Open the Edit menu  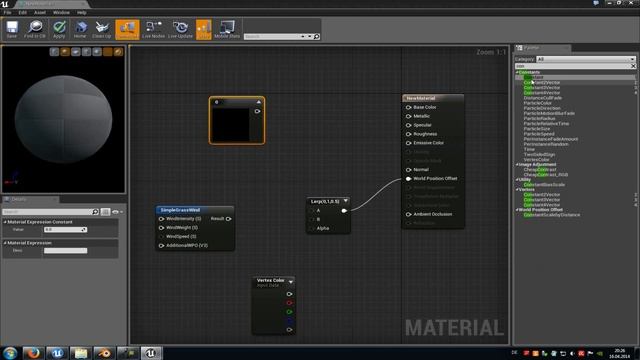pos(22,13)
